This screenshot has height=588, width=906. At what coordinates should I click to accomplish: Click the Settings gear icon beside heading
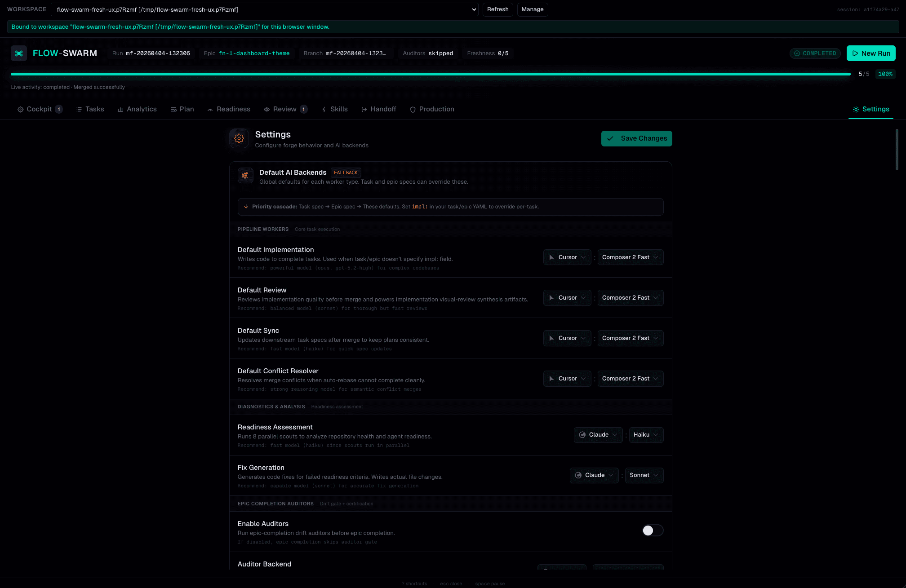click(x=239, y=138)
